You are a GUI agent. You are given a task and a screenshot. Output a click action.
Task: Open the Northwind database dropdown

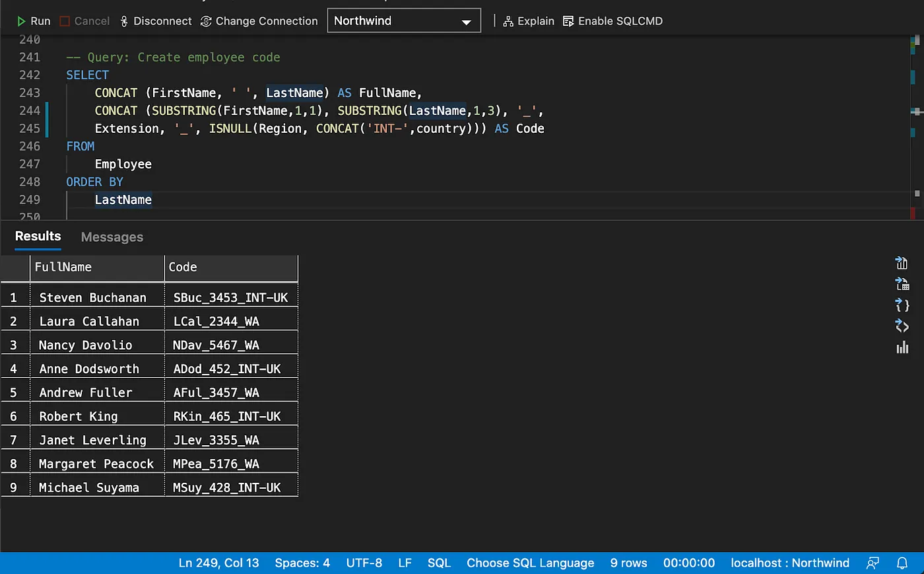(404, 20)
